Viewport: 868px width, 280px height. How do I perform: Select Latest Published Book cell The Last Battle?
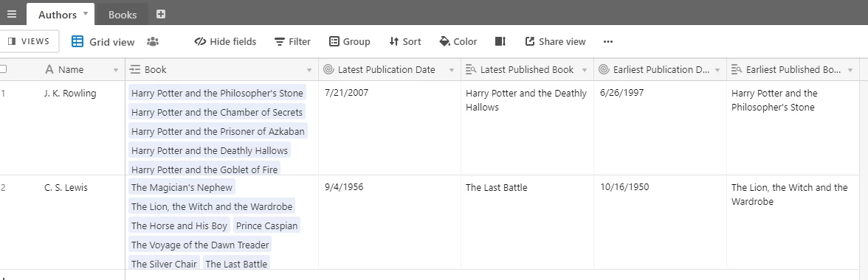click(x=528, y=223)
